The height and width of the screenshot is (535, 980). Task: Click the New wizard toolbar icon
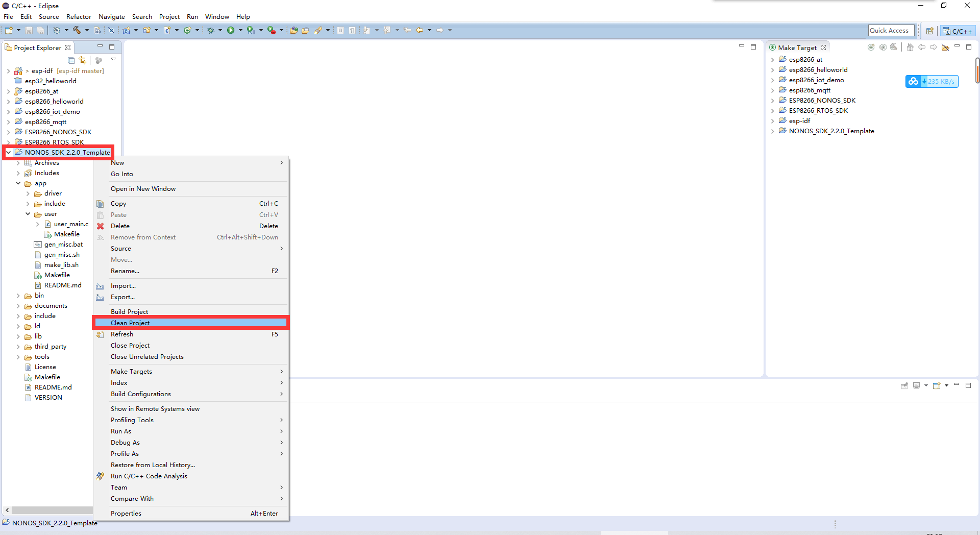[9, 30]
